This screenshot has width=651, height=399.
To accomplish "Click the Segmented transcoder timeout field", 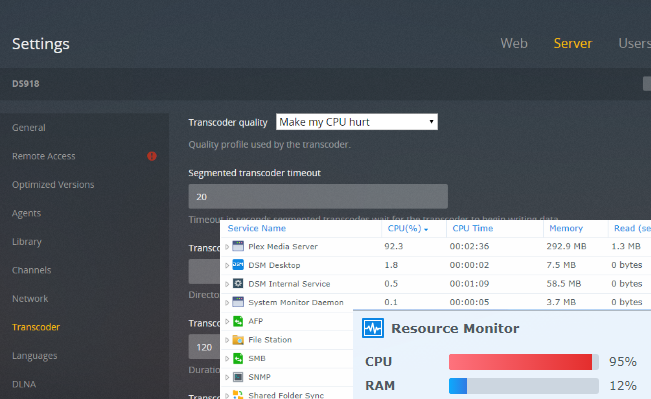I will pyautogui.click(x=318, y=196).
